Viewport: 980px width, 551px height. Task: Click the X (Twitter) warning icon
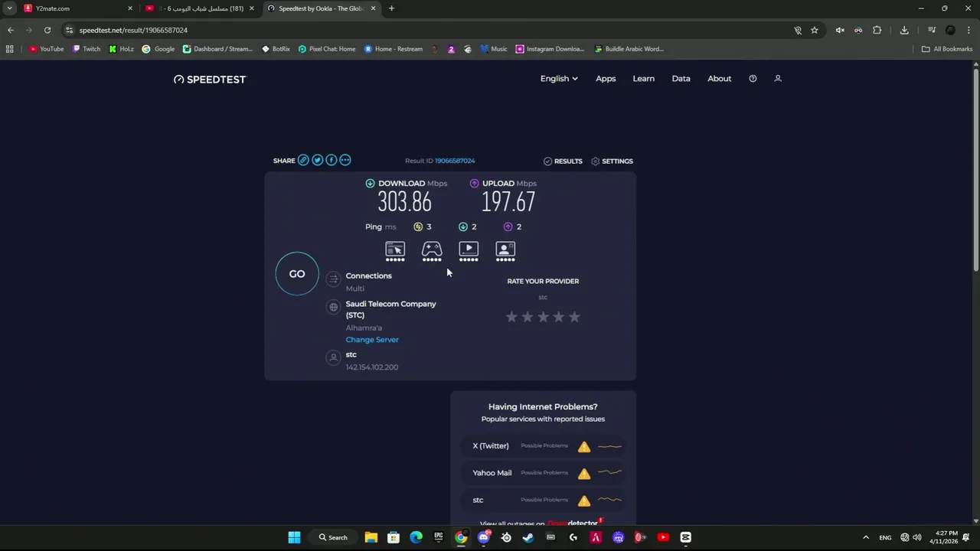pyautogui.click(x=584, y=446)
